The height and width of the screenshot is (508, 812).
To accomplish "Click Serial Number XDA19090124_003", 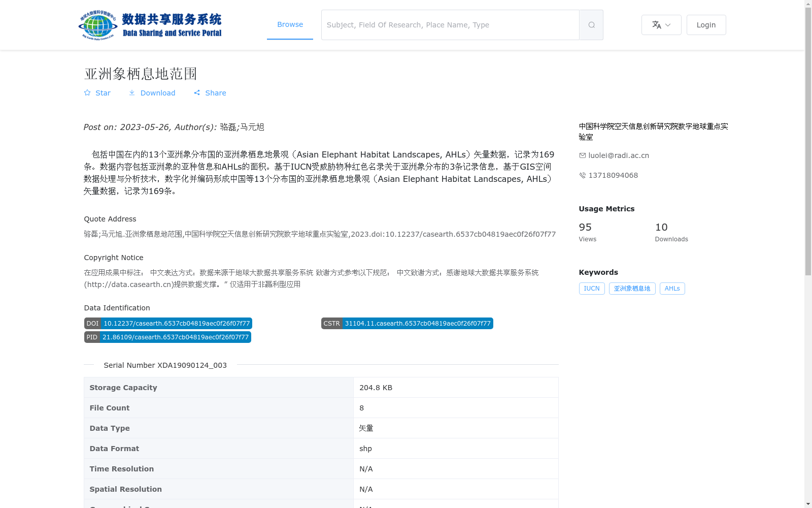I will [x=165, y=365].
